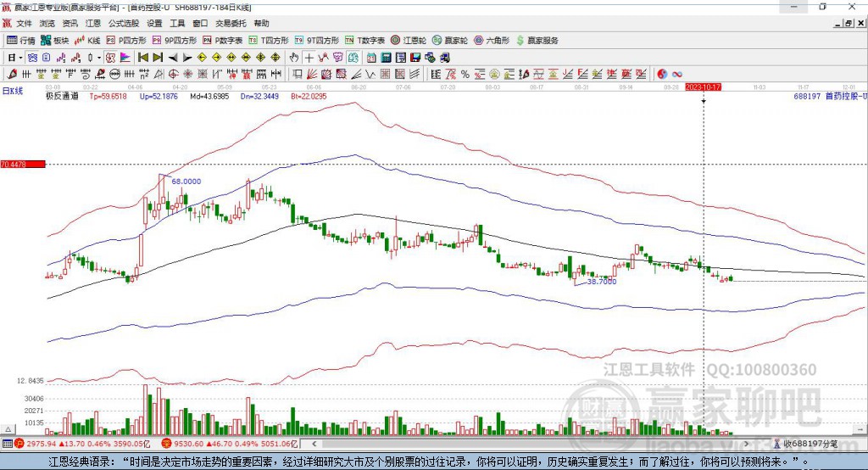Open the 资讯 menu

70,23
